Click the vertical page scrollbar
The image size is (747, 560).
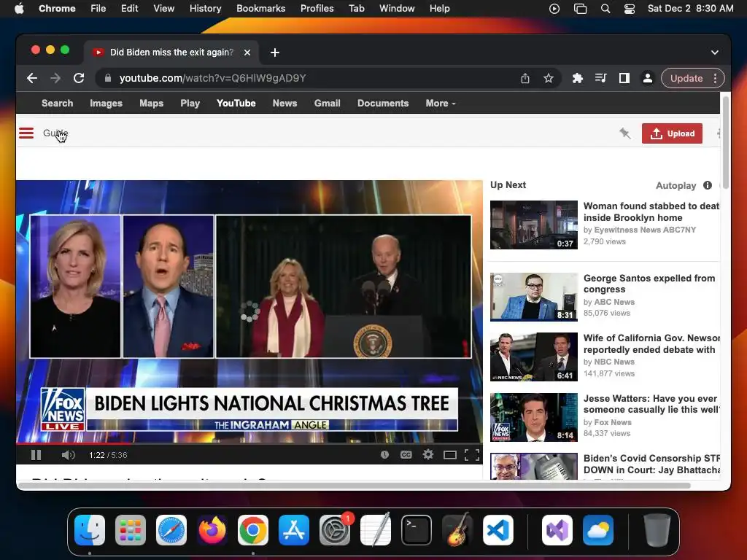tap(726, 142)
